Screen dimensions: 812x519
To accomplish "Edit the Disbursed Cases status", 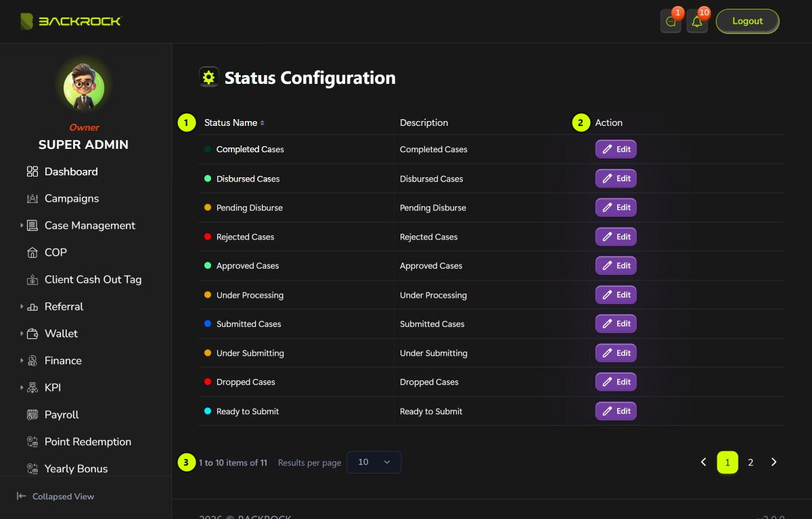I will point(616,179).
